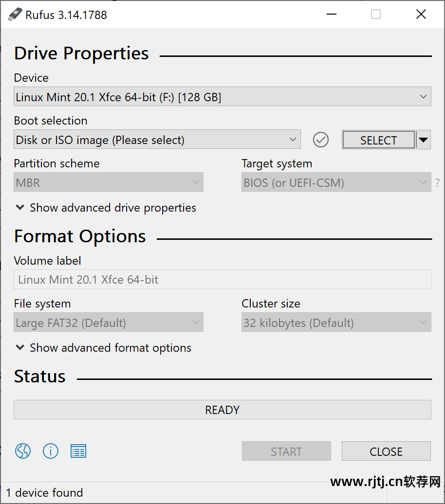The height and width of the screenshot is (504, 445).
Task: Expand advanced format options
Action: tap(103, 348)
